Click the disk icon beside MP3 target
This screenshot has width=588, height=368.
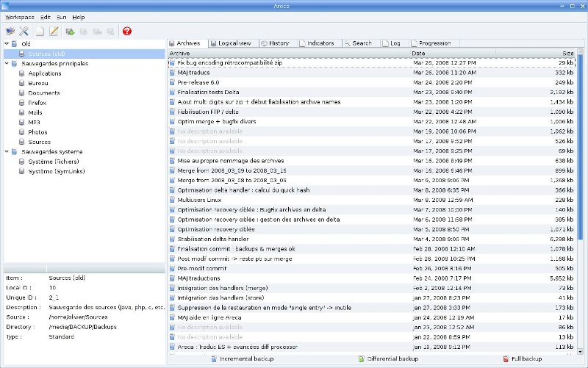tap(22, 122)
